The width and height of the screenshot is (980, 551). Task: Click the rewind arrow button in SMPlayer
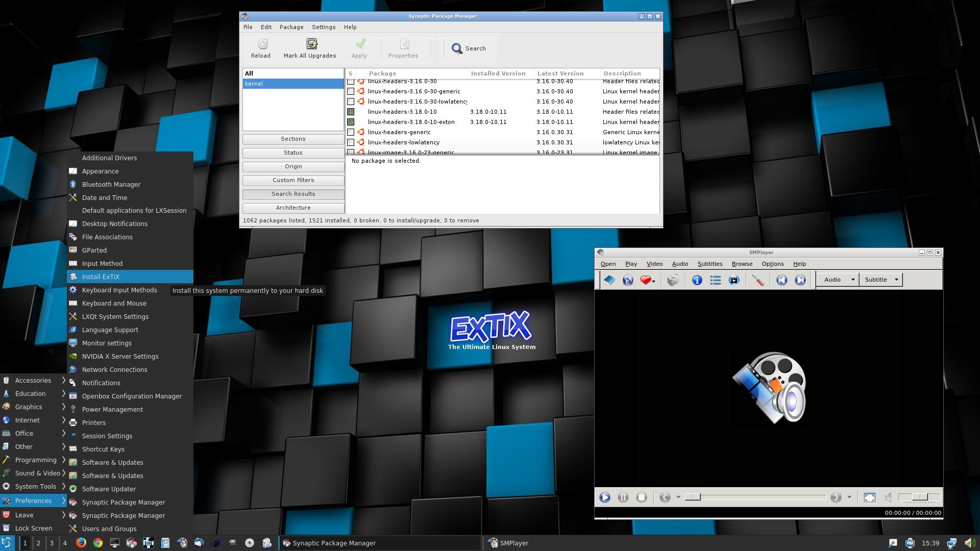click(x=665, y=497)
